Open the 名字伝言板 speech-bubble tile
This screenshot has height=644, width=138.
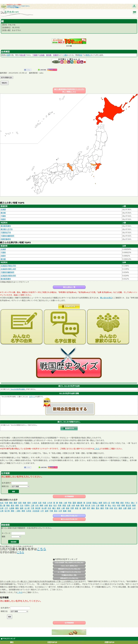[65, 327]
